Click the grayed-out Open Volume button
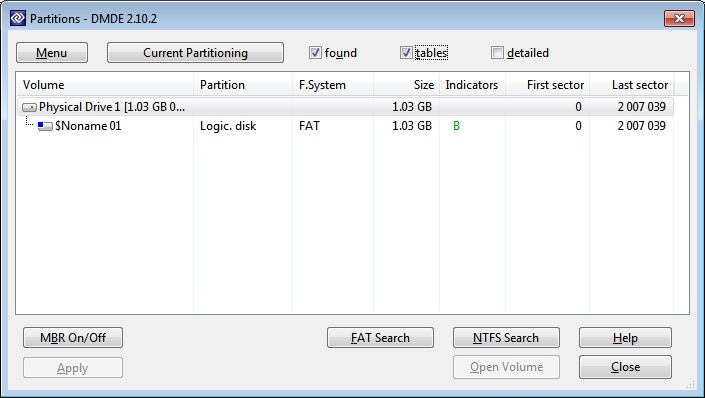The image size is (705, 398). 506,367
